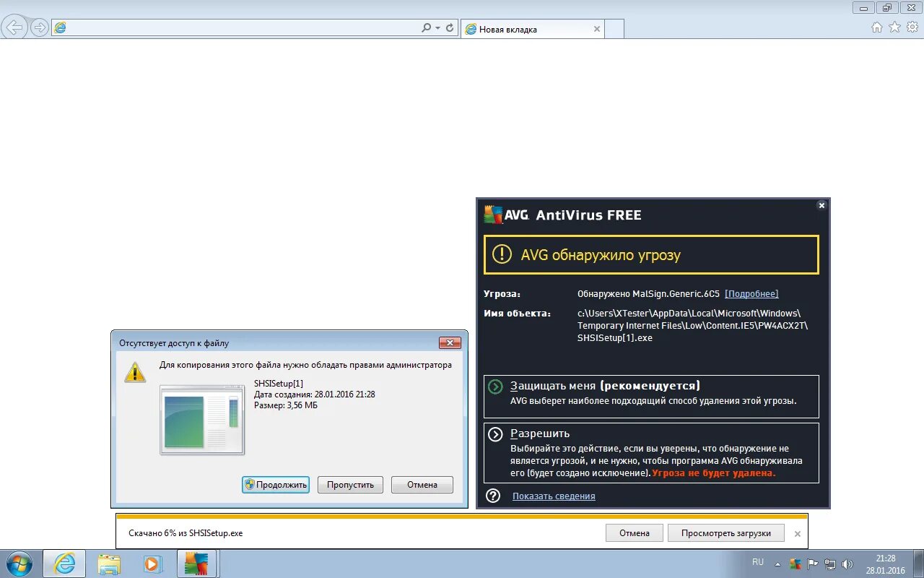Viewport: 924px width, 578px height.
Task: Cancel the SHSISetup.exe download
Action: (x=635, y=533)
